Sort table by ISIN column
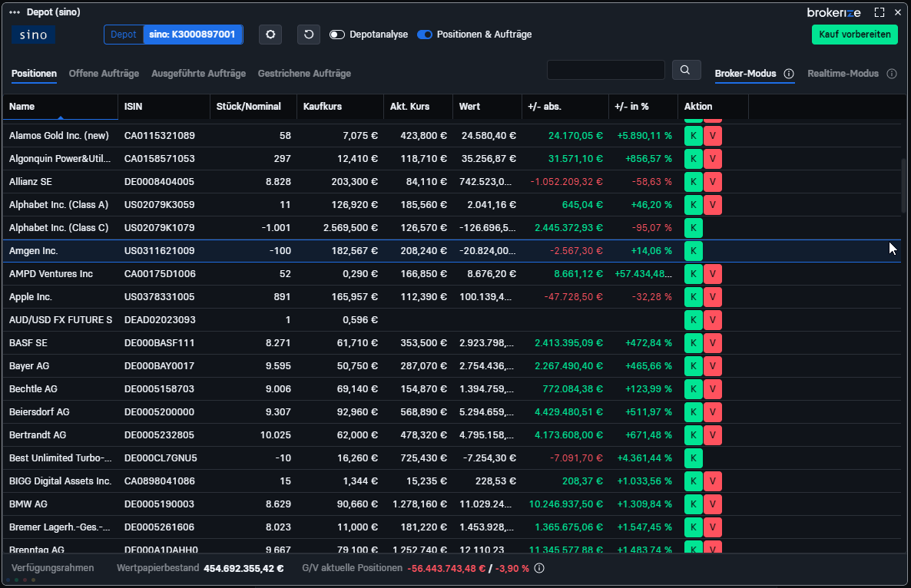Screen dimensions: 911x588 click(164, 107)
